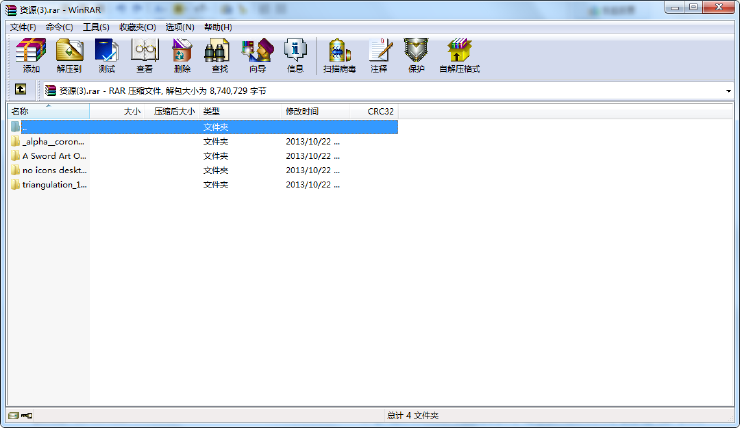The height and width of the screenshot is (428, 740).
Task: Select the triangulation_1... folder name
Action: 54,185
